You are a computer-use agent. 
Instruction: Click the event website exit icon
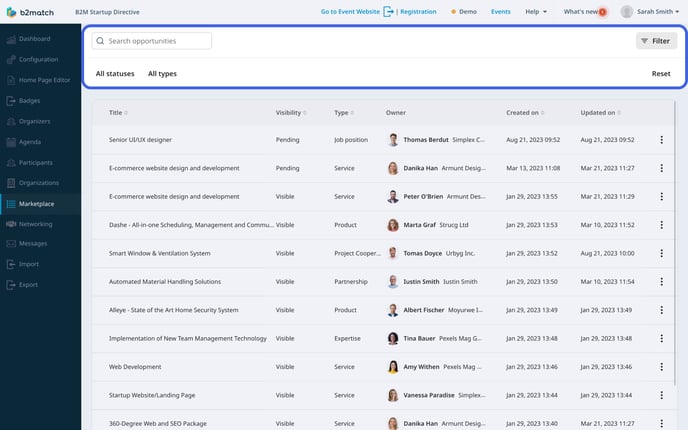[x=388, y=11]
